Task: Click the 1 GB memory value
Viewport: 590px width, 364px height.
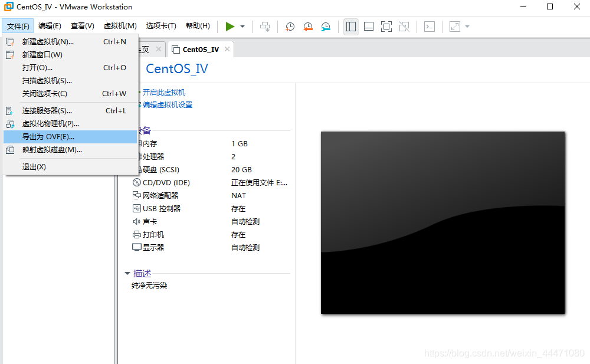Action: point(240,144)
